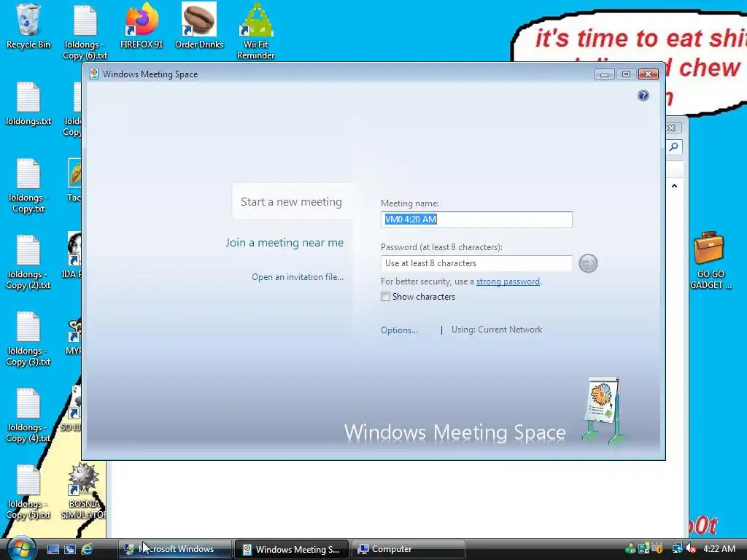The width and height of the screenshot is (747, 560).
Task: Select the loldongs - Copy.txt desktop file
Action: pos(28,186)
